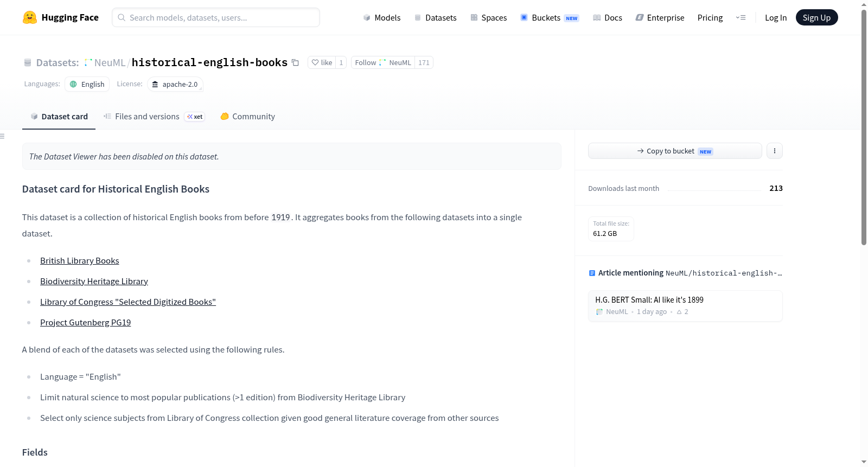Screen dimensions: 868x467
Task: Go to Spaces in the top navigation
Action: coord(489,17)
